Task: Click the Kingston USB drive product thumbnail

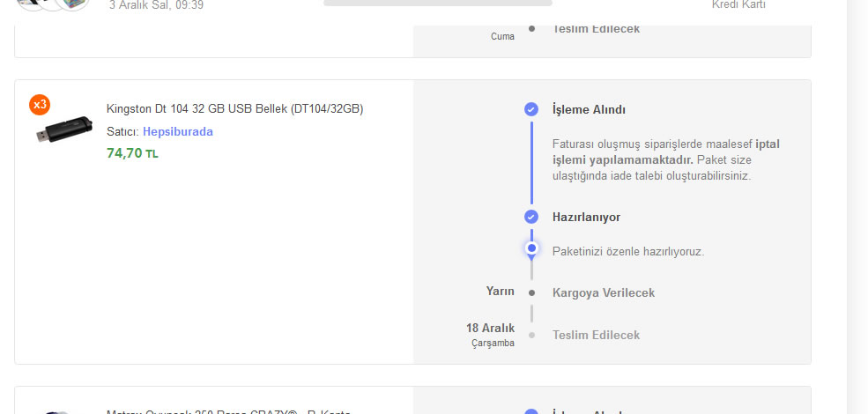Action: [64, 129]
